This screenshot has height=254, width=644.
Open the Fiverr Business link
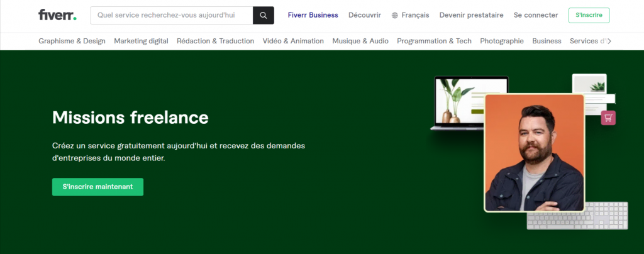[x=313, y=15]
